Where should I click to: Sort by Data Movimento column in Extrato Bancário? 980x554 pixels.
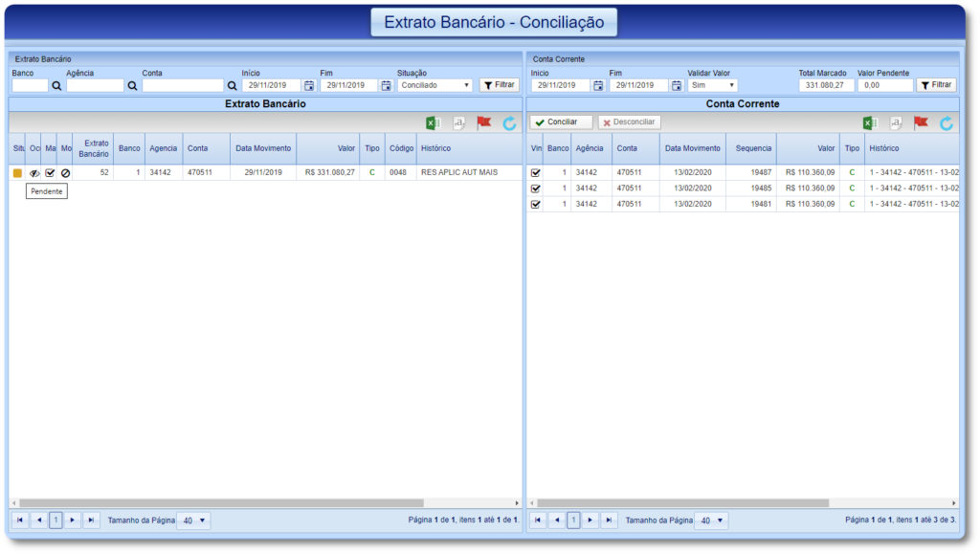coord(263,148)
